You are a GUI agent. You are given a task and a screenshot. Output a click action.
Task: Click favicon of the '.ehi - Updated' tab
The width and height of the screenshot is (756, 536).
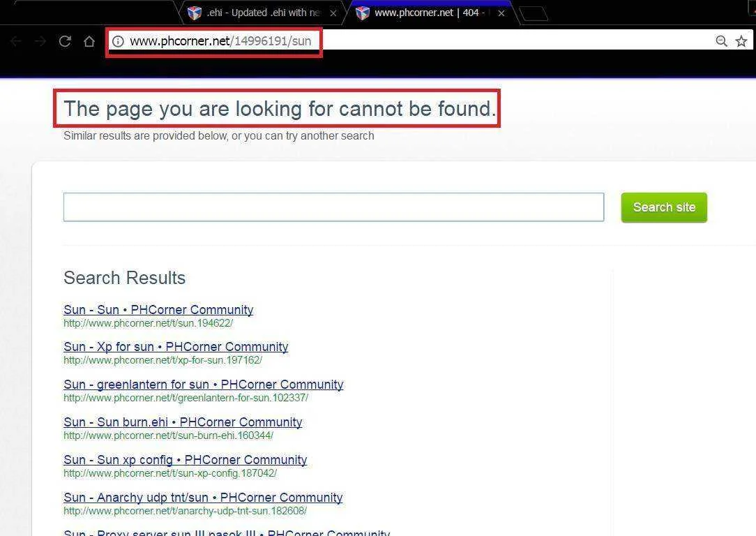(195, 13)
